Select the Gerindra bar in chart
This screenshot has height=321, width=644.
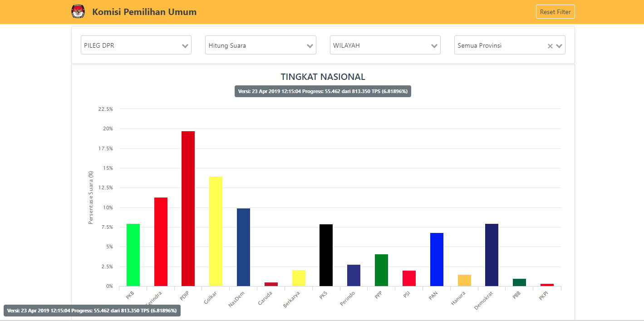(161, 242)
